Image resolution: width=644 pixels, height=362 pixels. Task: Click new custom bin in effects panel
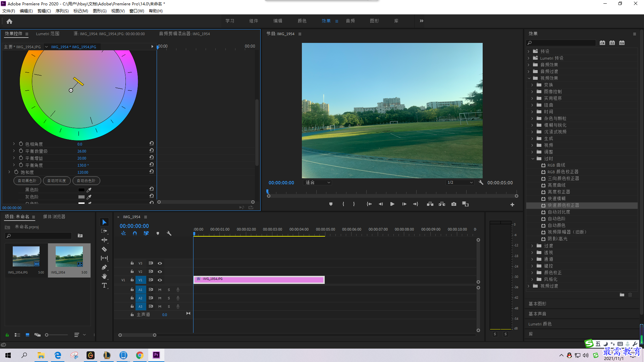622,295
